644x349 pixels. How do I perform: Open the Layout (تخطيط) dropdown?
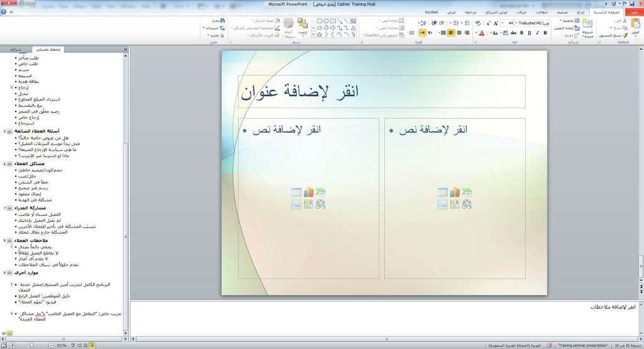tap(570, 21)
